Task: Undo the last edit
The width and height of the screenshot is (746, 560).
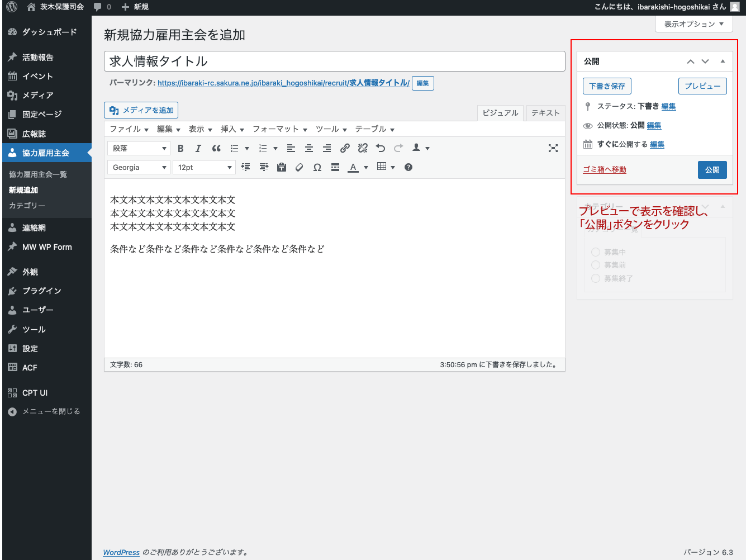Action: coord(380,148)
